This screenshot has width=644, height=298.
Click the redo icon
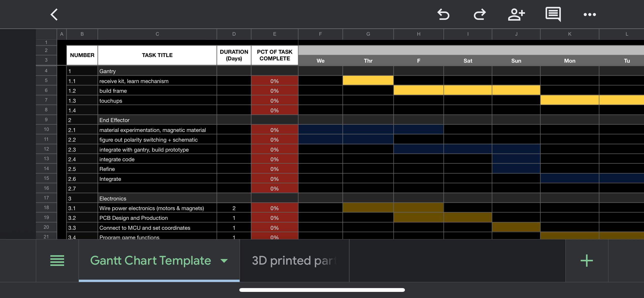pyautogui.click(x=480, y=15)
